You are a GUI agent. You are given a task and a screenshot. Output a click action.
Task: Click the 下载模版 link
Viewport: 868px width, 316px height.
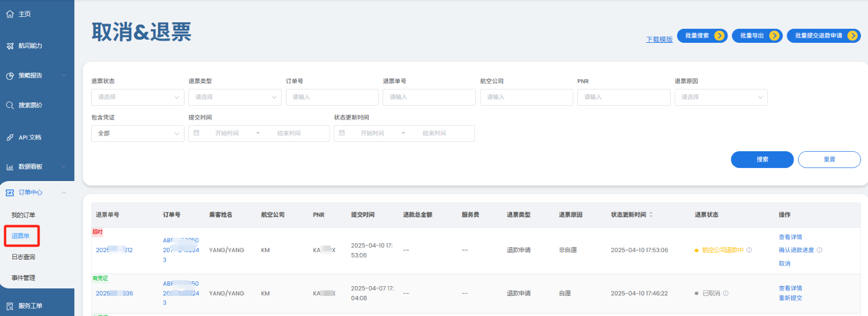[659, 40]
